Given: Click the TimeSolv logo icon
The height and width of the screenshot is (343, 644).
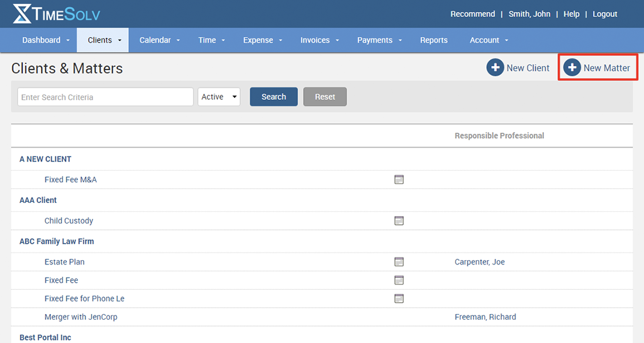Looking at the screenshot, I should (22, 14).
